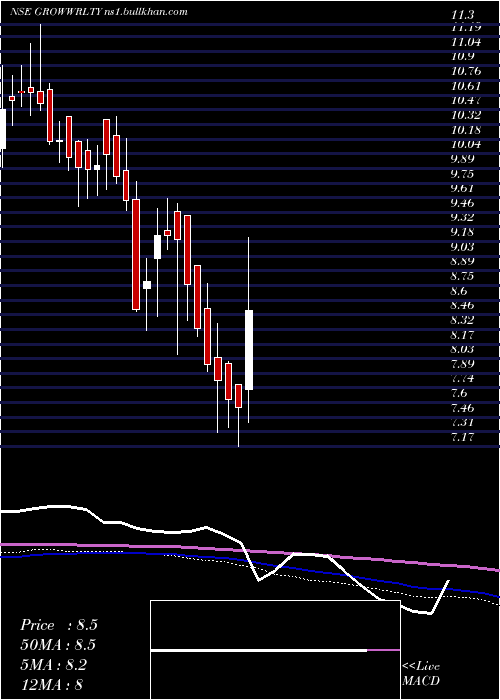Image resolution: width=500 pixels, height=700 pixels.
Task: Click the 9.03 price axis label
Action: tap(462, 247)
